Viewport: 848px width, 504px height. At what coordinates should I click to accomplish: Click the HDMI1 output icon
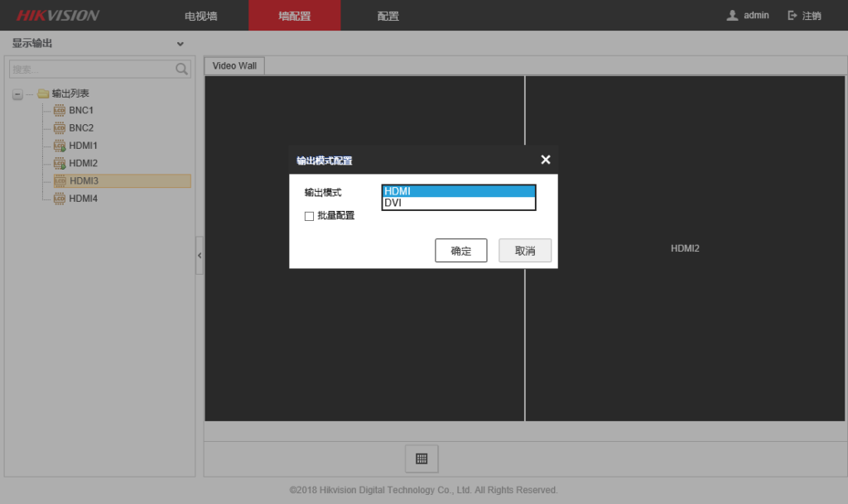(60, 146)
